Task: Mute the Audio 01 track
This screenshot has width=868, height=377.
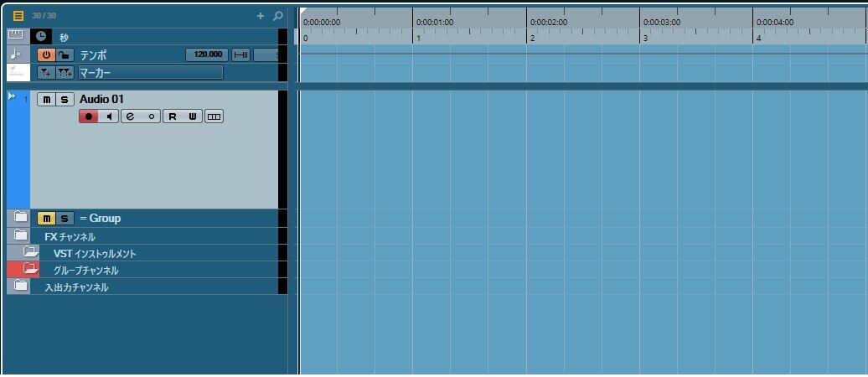Action: pos(47,100)
